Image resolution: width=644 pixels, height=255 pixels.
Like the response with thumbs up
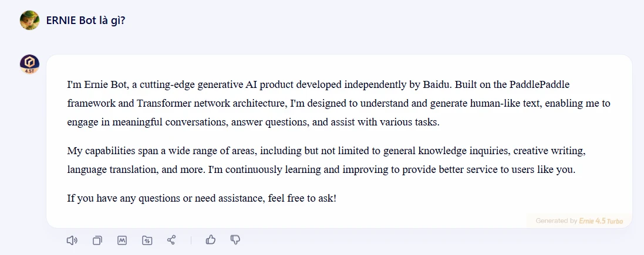click(210, 239)
